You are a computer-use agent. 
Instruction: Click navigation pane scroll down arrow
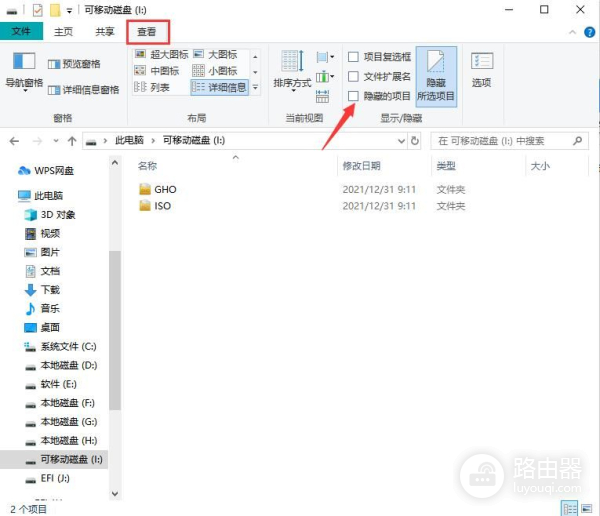[x=114, y=494]
